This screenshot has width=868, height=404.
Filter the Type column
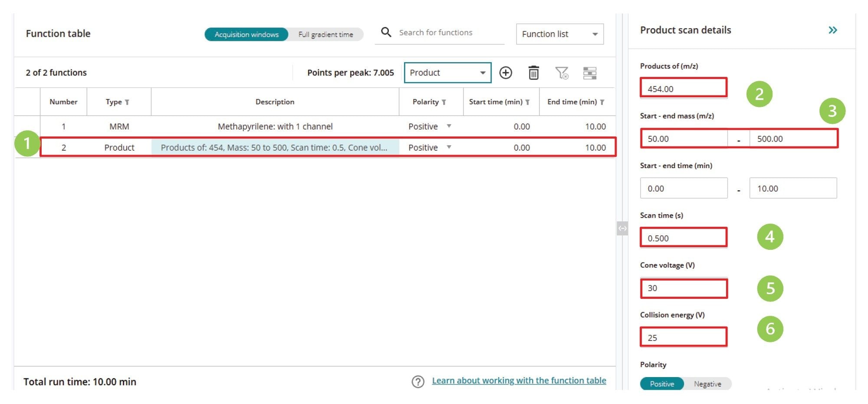click(126, 102)
